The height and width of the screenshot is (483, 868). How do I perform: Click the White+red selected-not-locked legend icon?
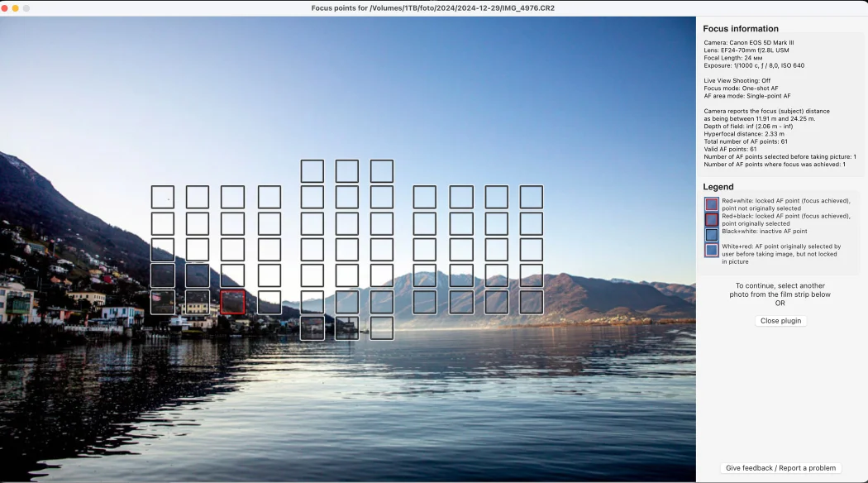711,250
